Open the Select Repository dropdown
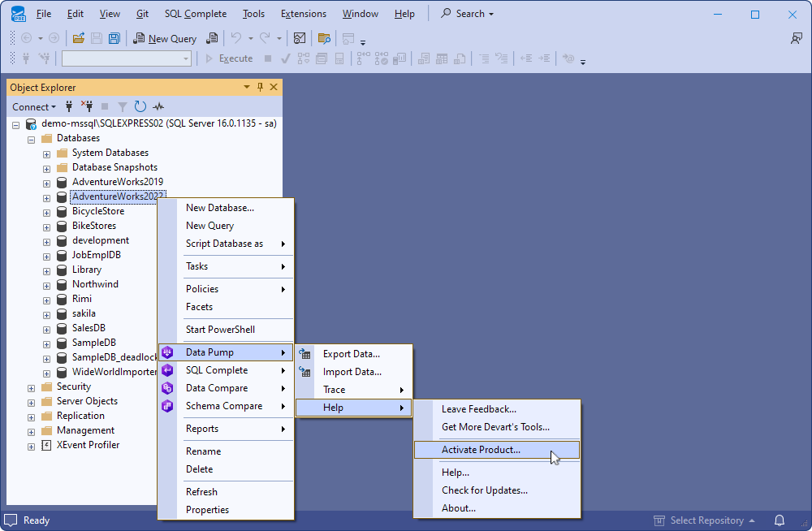Screen dimensions: 812x531 (x=704, y=520)
